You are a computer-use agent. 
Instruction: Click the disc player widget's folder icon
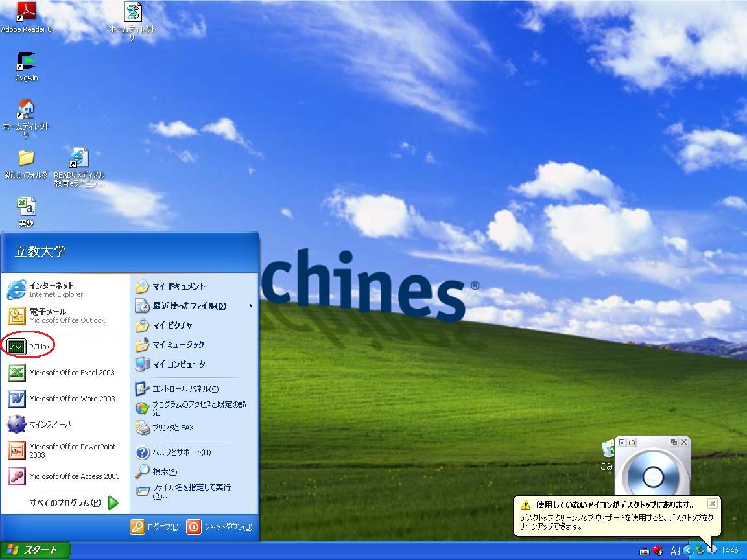coord(632,443)
